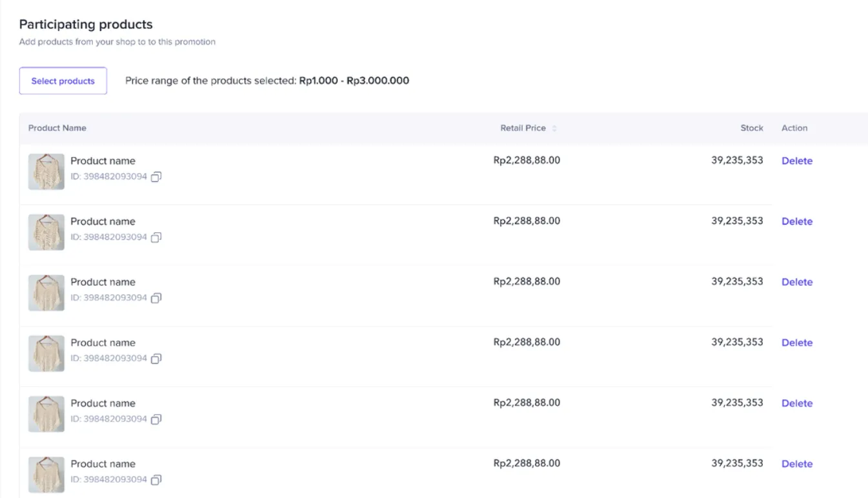
Task: Open the second product's thumbnail image
Action: 46,232
